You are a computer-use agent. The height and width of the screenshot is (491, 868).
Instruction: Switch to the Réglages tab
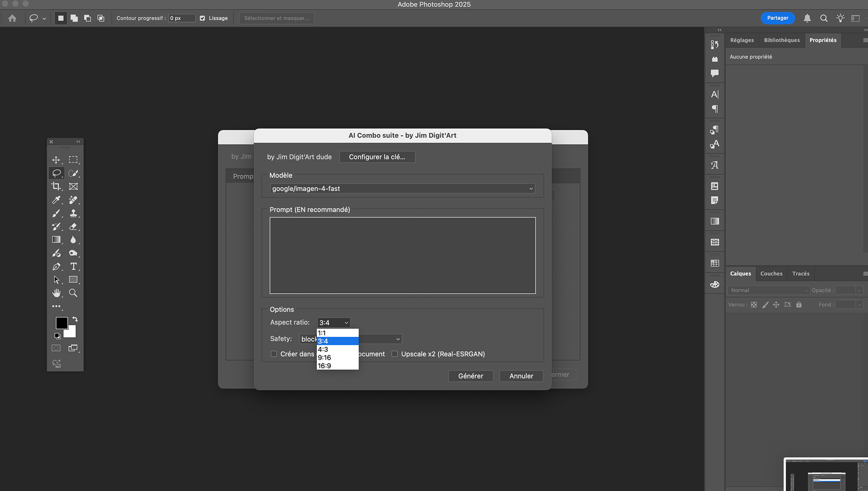[742, 40]
